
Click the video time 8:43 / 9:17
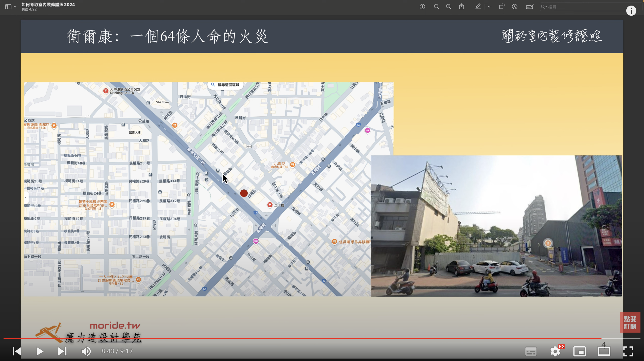(x=117, y=351)
